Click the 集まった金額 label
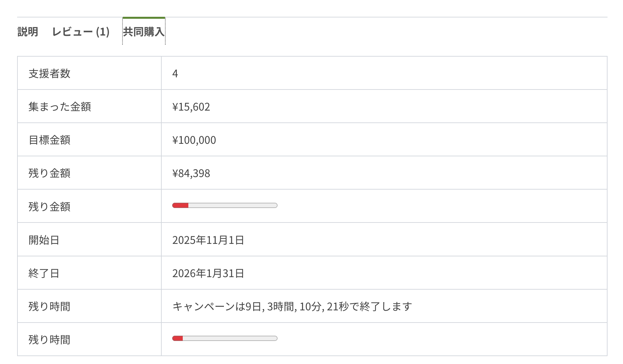 (60, 107)
